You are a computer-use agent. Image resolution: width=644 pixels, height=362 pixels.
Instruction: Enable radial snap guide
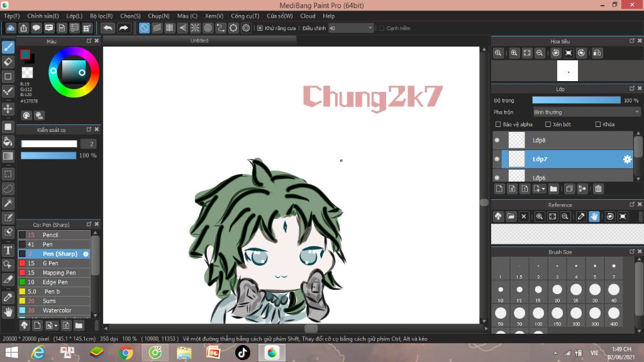point(195,28)
